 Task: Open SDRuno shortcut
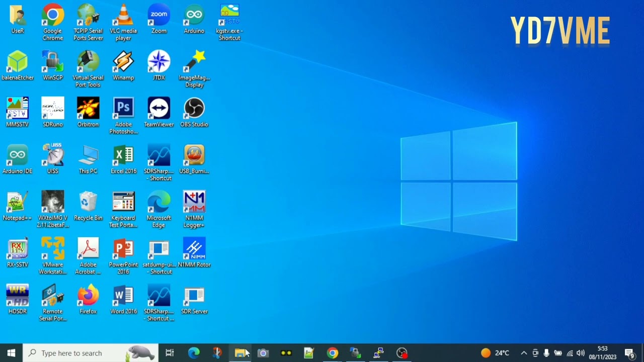tap(53, 113)
